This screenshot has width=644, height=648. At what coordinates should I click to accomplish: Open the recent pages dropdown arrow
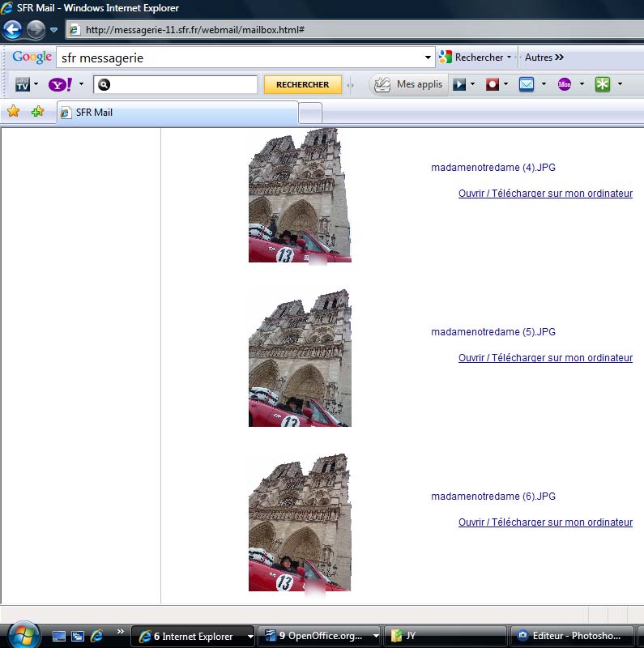tap(53, 30)
